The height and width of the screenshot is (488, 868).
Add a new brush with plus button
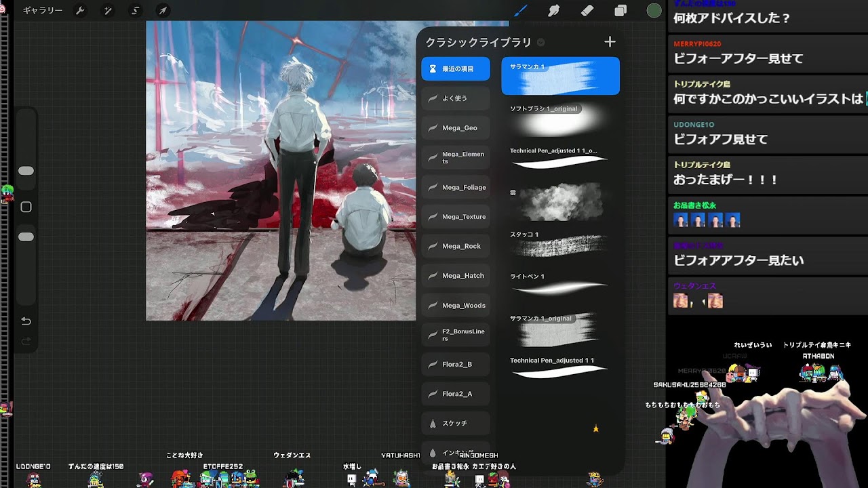pyautogui.click(x=610, y=42)
